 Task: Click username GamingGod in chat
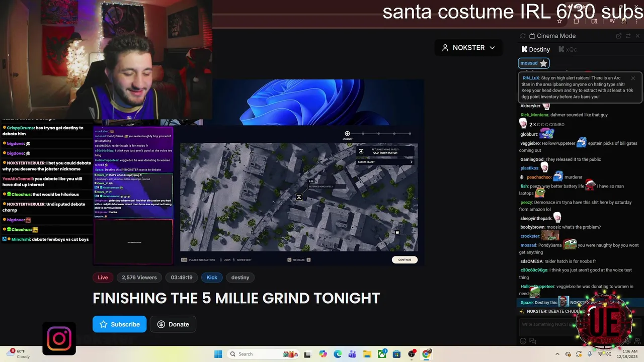pyautogui.click(x=532, y=159)
